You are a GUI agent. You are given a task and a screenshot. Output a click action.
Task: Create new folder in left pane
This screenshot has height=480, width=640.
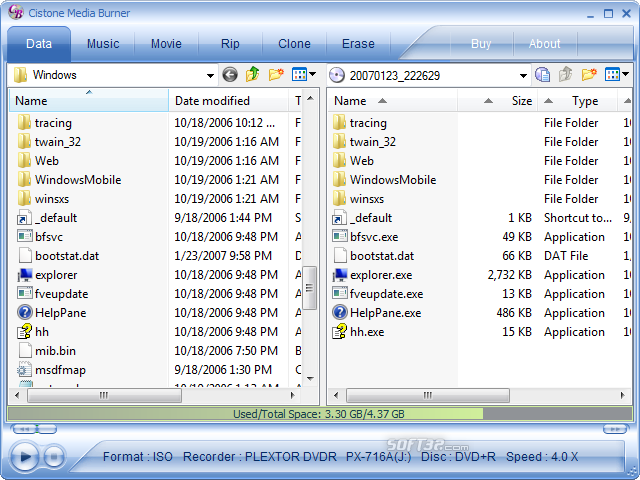click(276, 75)
